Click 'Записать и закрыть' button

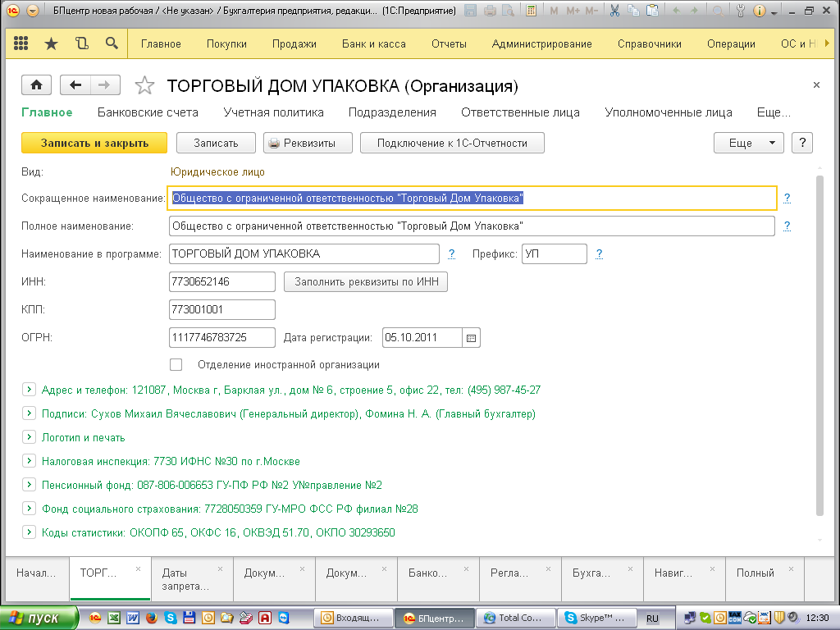[x=94, y=143]
